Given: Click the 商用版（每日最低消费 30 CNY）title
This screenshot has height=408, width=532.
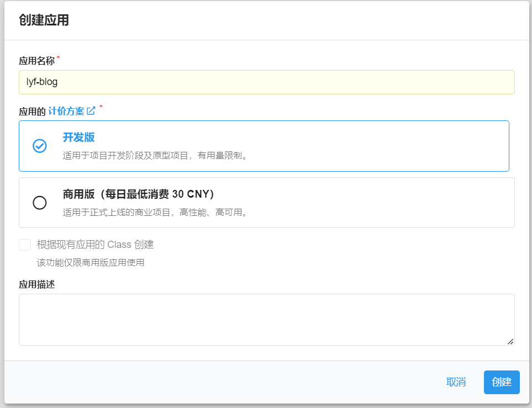Looking at the screenshot, I should [x=139, y=194].
